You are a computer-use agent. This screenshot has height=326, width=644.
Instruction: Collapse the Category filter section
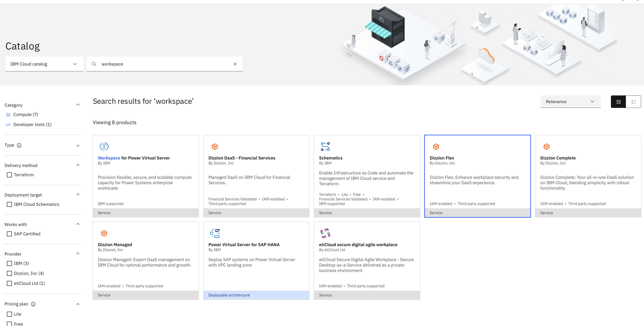pyautogui.click(x=78, y=105)
